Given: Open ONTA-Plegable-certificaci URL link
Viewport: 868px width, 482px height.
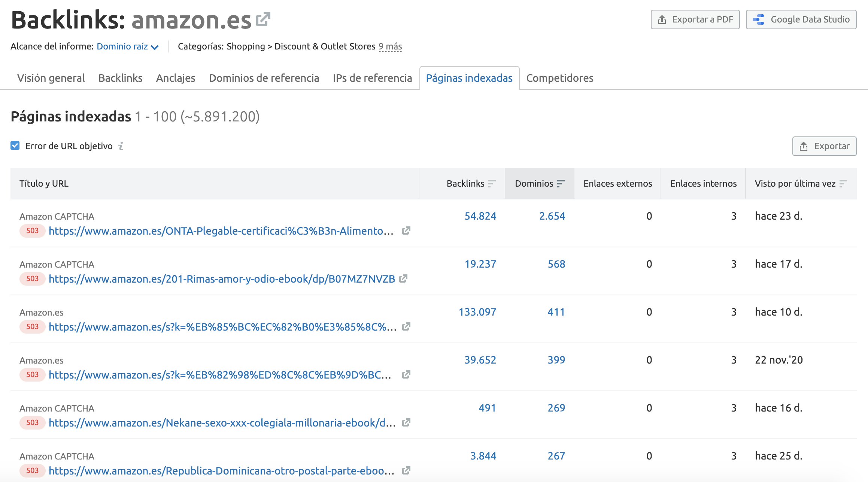Looking at the screenshot, I should pyautogui.click(x=221, y=231).
